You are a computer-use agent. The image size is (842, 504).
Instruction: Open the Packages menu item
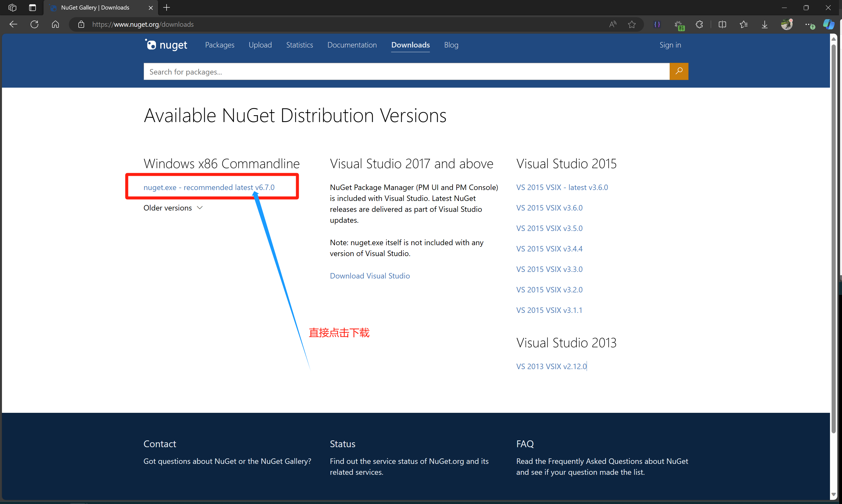219,45
